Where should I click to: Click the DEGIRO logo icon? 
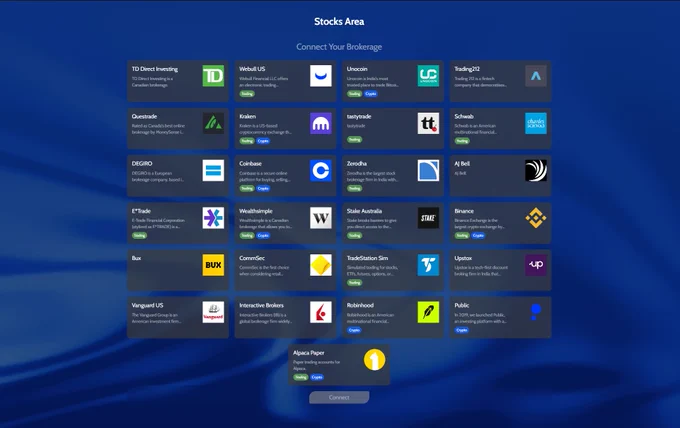pyautogui.click(x=213, y=170)
